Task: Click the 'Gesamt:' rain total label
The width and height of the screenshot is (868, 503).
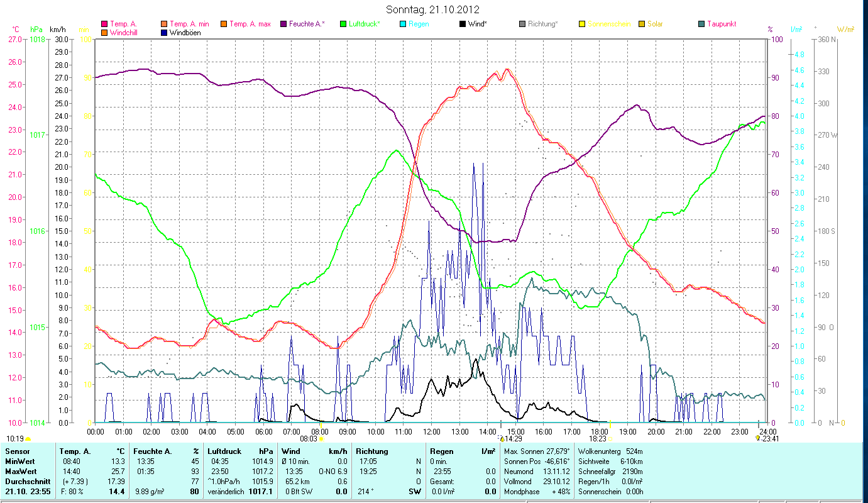Action: click(442, 481)
